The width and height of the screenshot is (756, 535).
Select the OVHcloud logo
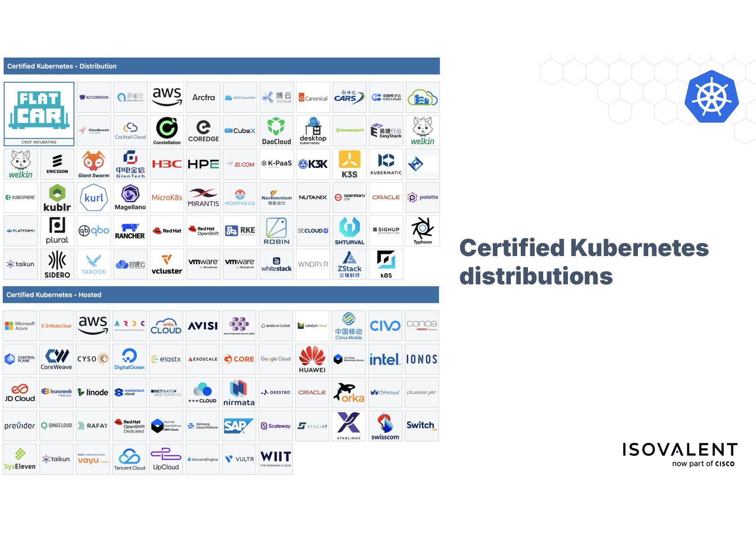click(x=385, y=393)
